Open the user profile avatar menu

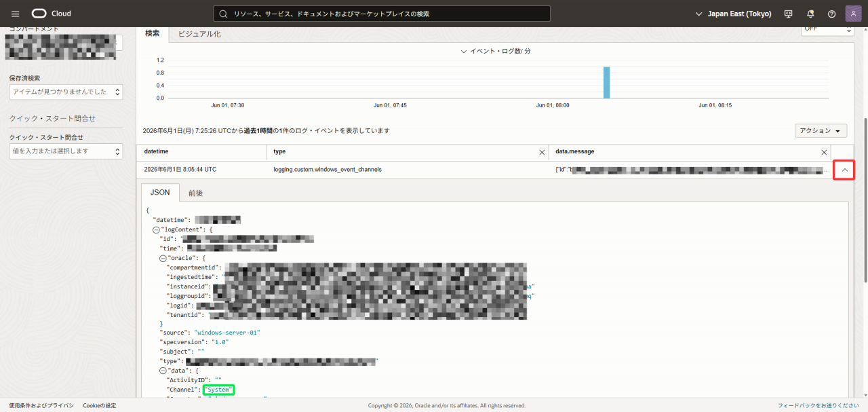tap(853, 14)
